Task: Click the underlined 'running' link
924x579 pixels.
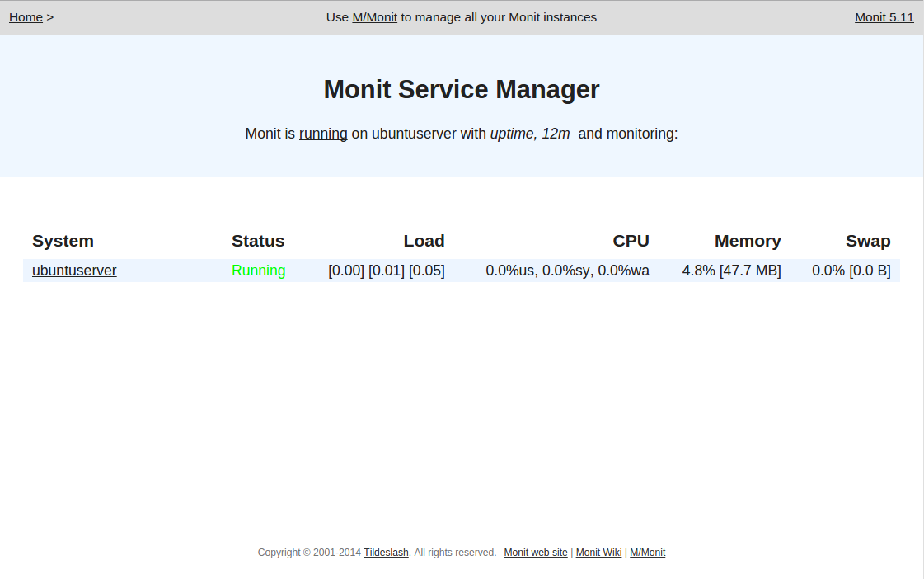Action: click(x=323, y=134)
